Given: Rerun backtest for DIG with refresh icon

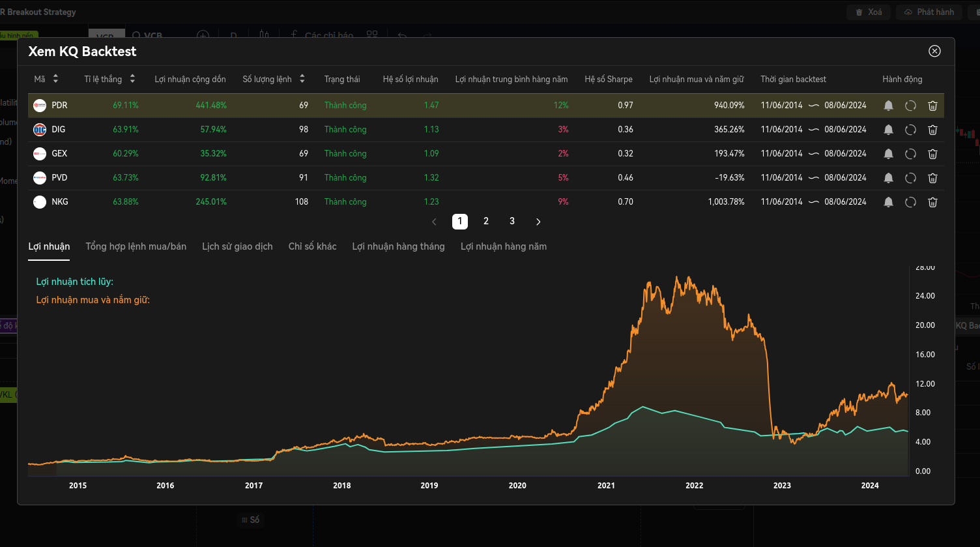Looking at the screenshot, I should click(910, 130).
